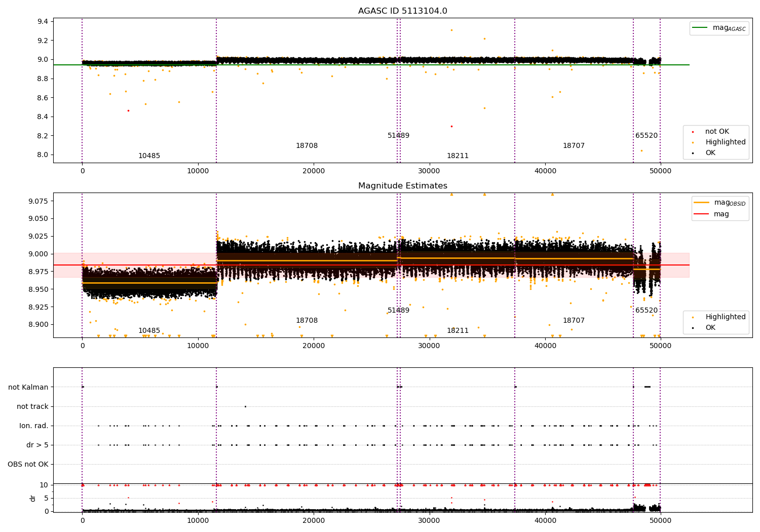Click the 'not Kalman' axis label
The width and height of the screenshot is (760, 532).
pos(28,388)
